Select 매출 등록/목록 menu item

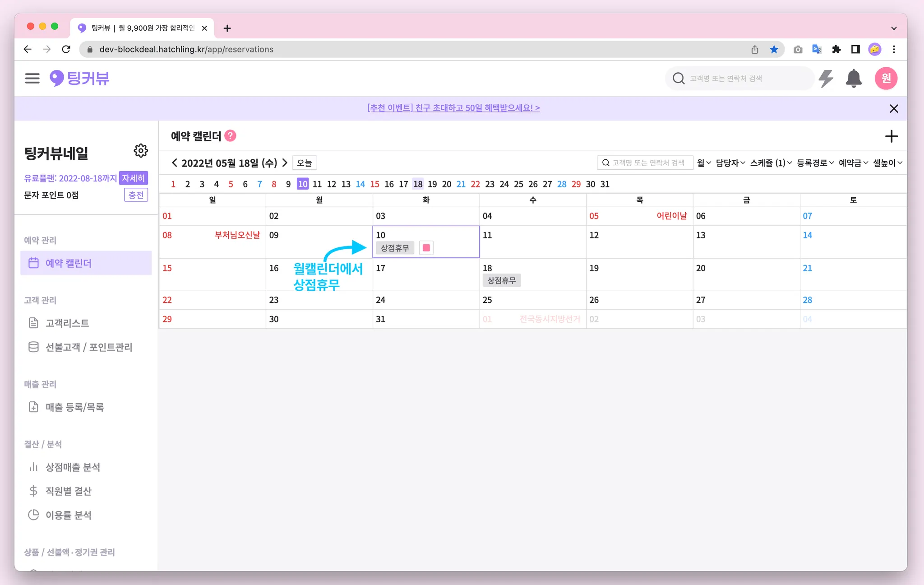(x=74, y=407)
